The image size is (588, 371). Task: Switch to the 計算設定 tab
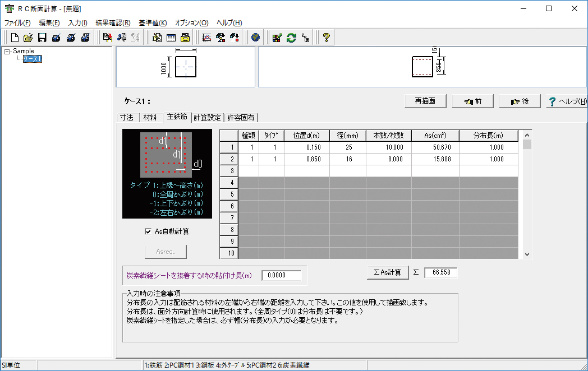click(207, 118)
